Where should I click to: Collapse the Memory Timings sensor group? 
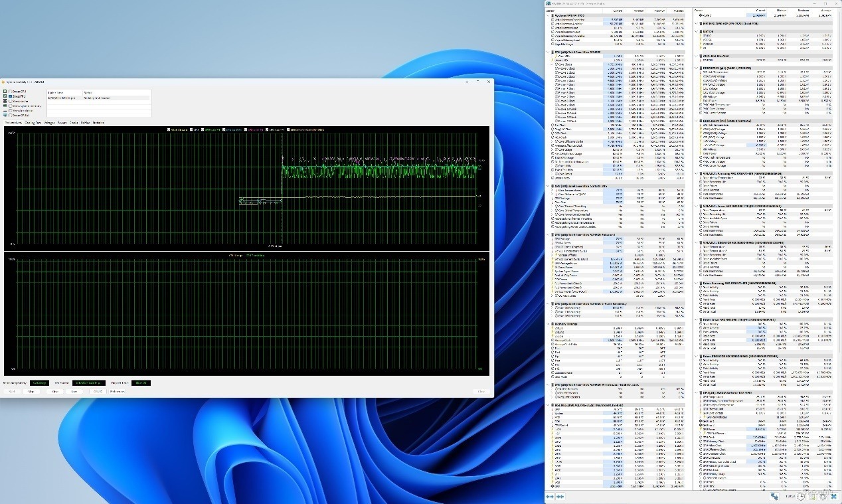548,324
